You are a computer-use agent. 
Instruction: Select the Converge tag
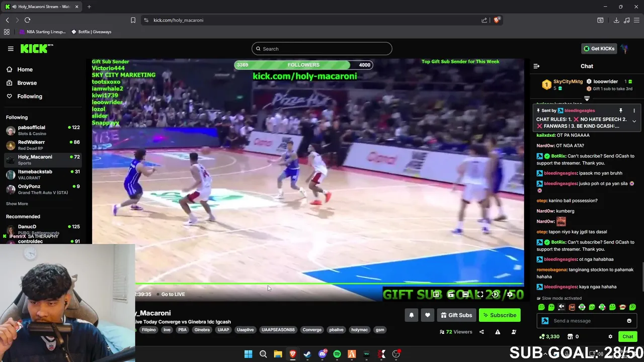pyautogui.click(x=312, y=330)
